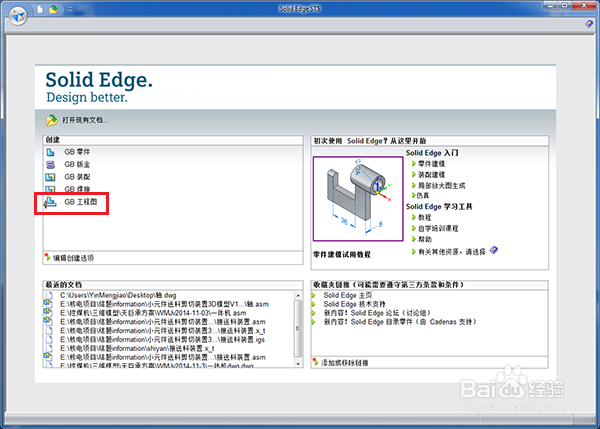Click the help book icon at top right

(589, 24)
